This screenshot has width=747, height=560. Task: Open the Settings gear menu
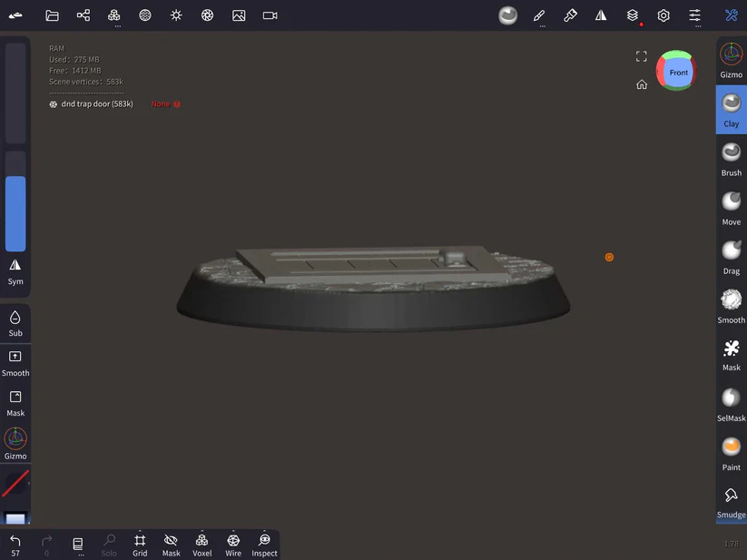pos(663,15)
